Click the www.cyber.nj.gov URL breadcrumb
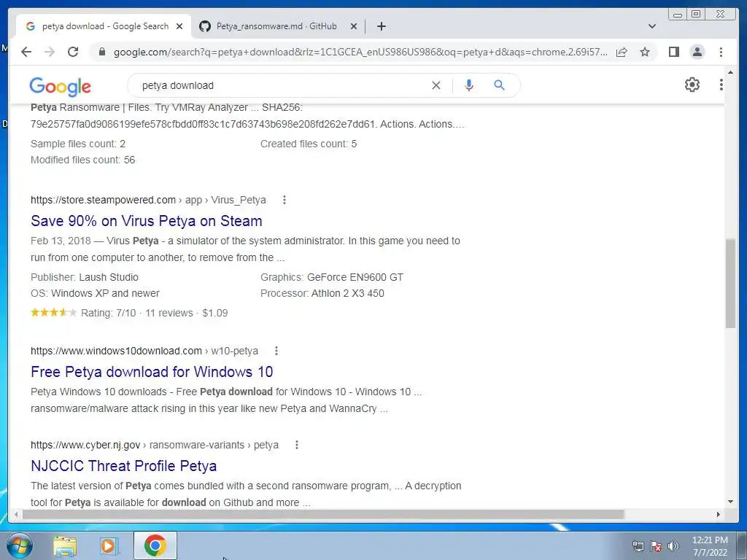This screenshot has width=747, height=560. (155, 445)
